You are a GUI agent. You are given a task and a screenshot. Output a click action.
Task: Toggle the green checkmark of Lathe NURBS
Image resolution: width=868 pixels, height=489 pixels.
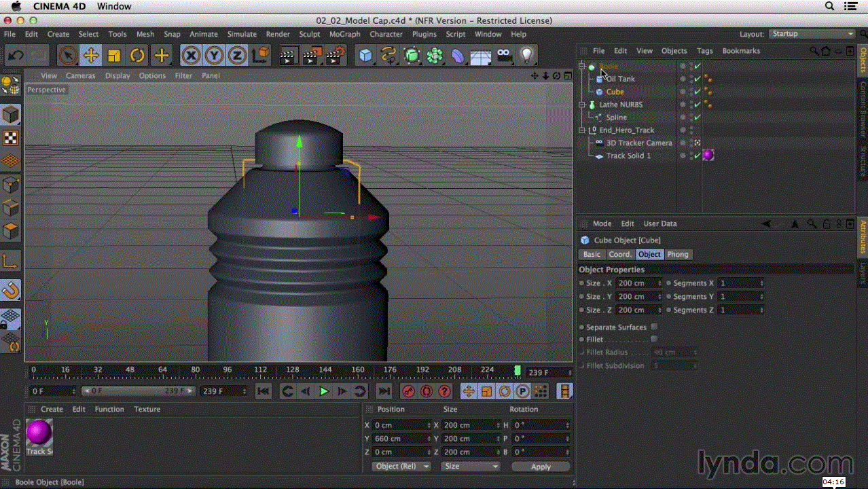coord(698,105)
